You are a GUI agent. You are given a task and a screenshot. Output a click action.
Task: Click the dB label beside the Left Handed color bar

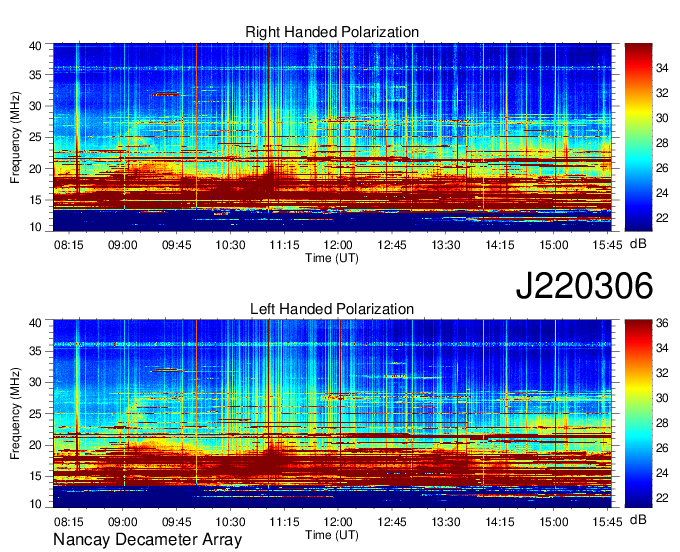tap(638, 519)
